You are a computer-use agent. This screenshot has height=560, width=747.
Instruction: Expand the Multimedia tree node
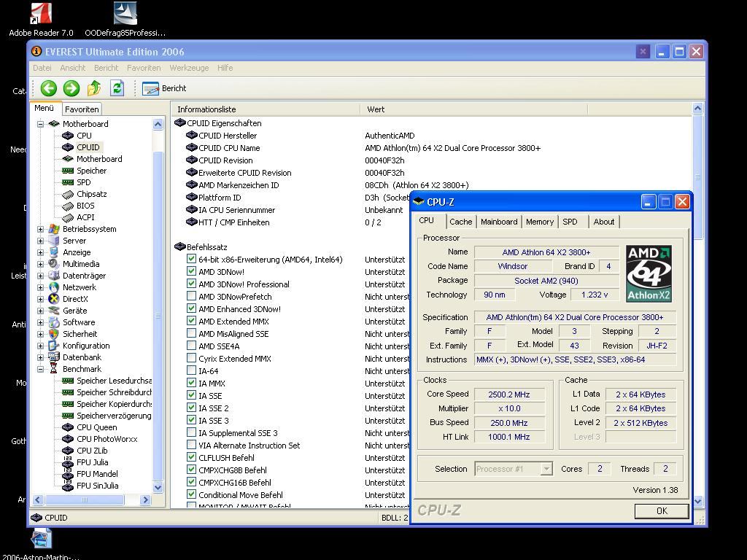click(x=41, y=264)
